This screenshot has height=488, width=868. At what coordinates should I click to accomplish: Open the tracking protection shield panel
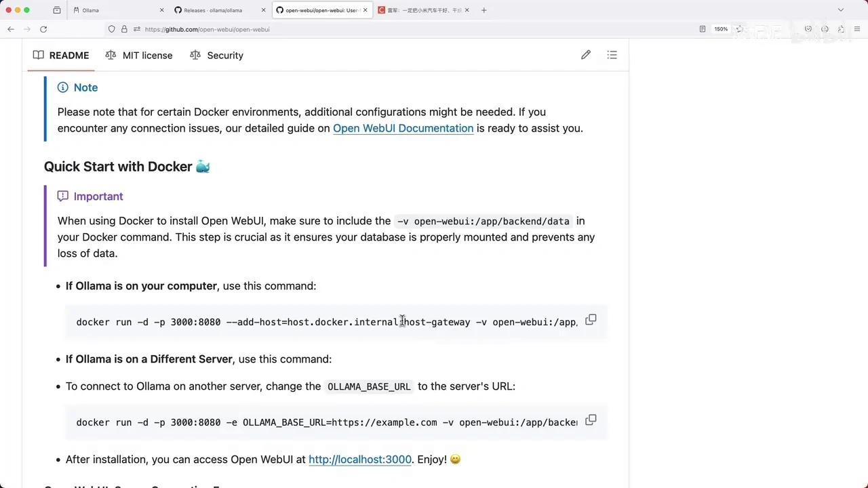coord(112,29)
